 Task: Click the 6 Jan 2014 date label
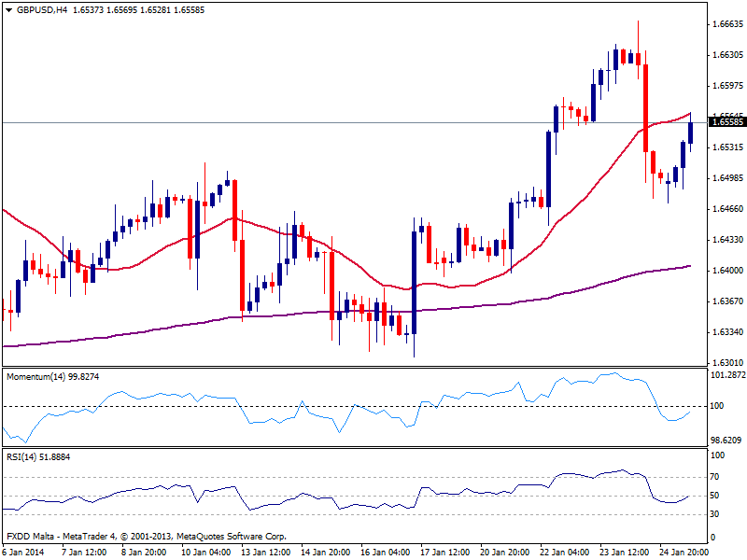[23, 552]
